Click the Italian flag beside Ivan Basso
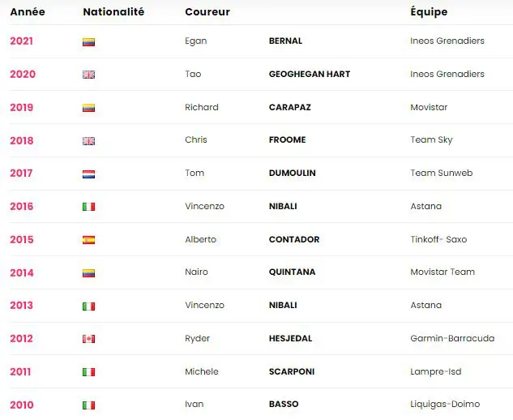The width and height of the screenshot is (513, 420). 89,405
